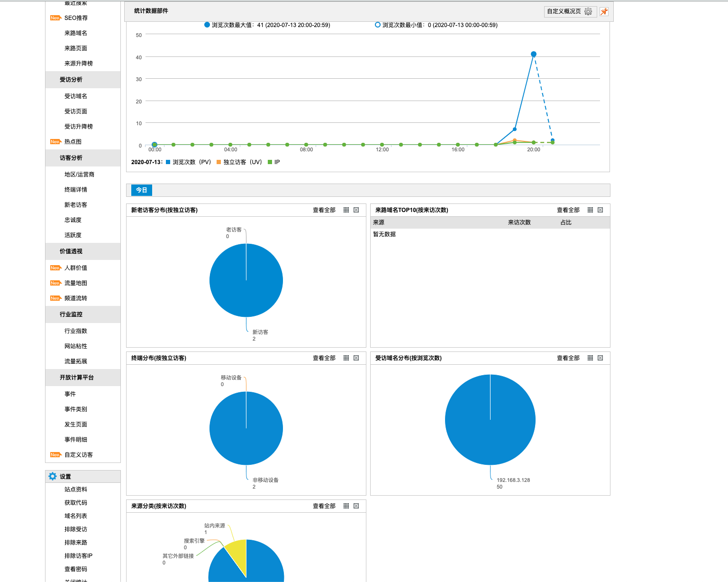Screen dimensions: 728x582
Task: Click the grid icon in the 来源分类 panel
Action: pos(346,506)
